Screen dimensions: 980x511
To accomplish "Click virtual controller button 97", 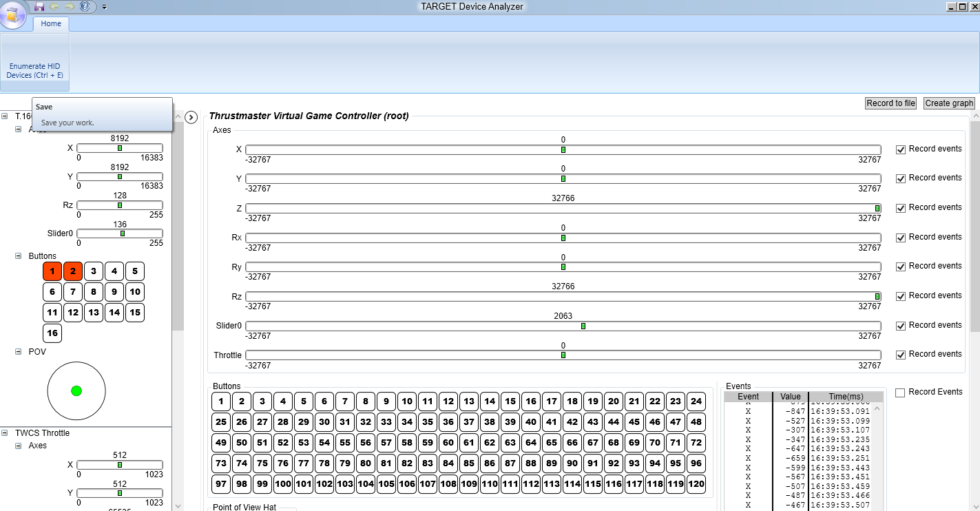I will coord(221,484).
